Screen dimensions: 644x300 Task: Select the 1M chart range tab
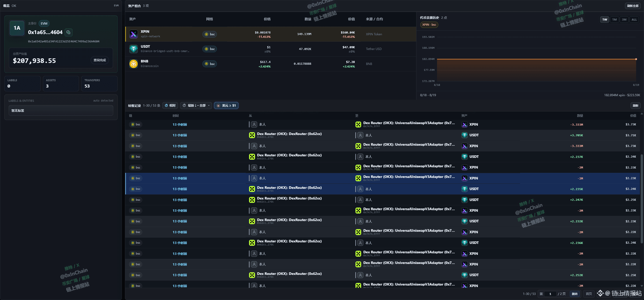(614, 20)
